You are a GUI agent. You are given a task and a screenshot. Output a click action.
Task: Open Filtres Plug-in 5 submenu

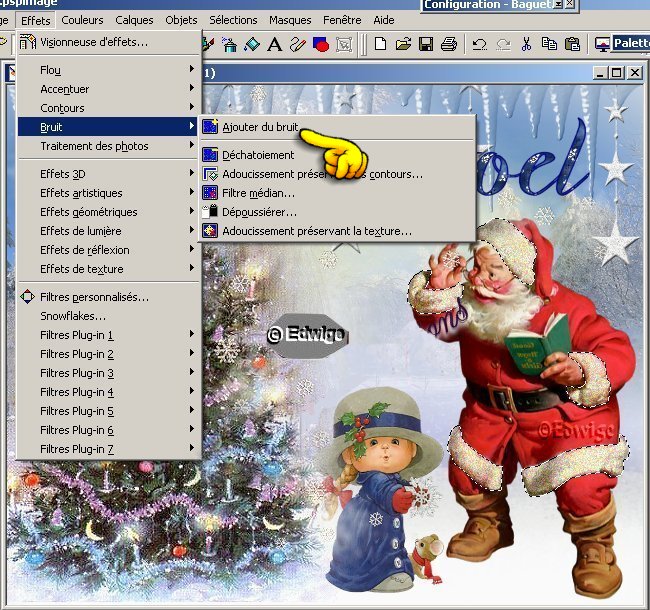coord(108,411)
